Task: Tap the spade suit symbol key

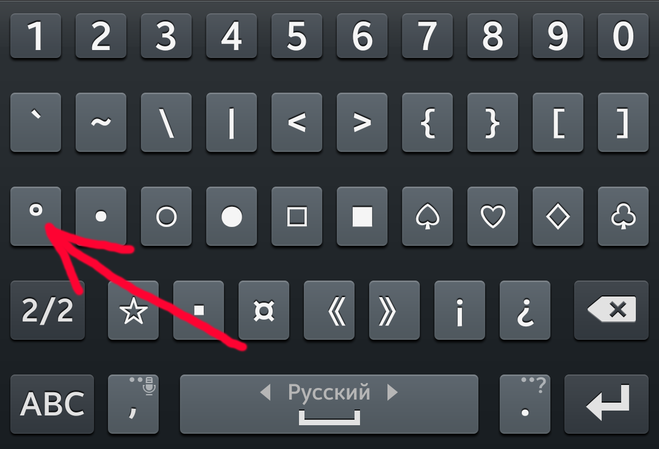Action: pos(427,216)
